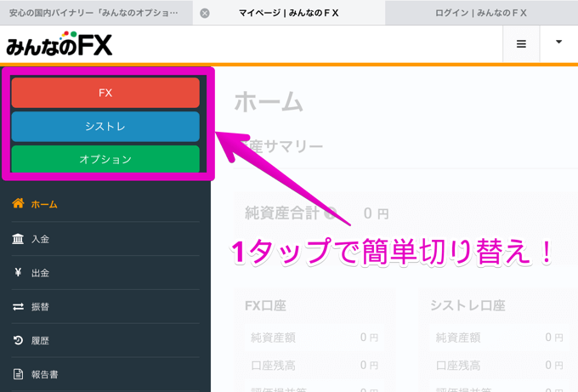The height and width of the screenshot is (392, 578).
Task: Open the green オプション button
Action: pyautogui.click(x=105, y=159)
